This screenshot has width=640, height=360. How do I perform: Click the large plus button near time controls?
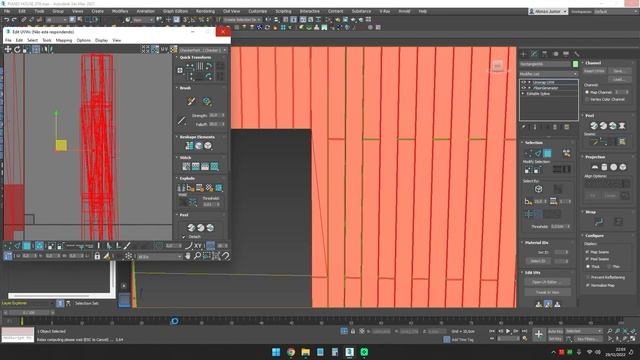pyautogui.click(x=538, y=335)
